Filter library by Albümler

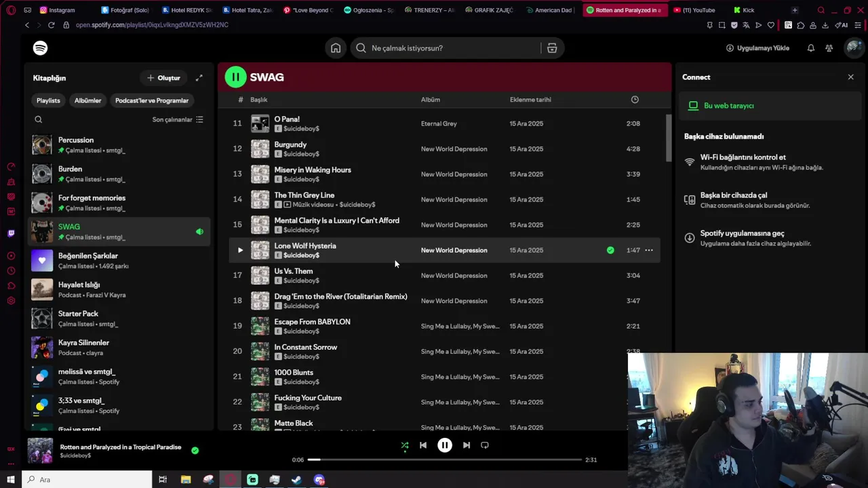[87, 100]
